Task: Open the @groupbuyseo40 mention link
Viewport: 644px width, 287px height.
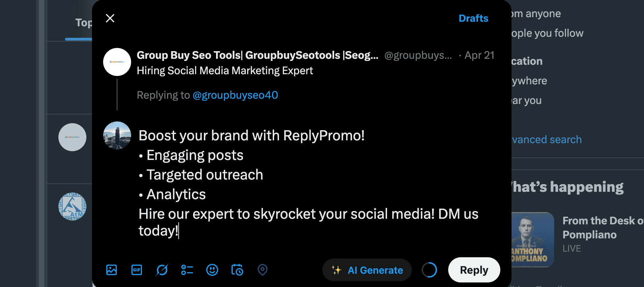Action: tap(235, 95)
